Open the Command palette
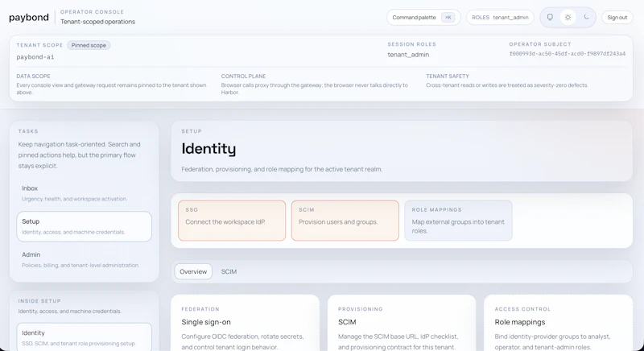 (423, 17)
